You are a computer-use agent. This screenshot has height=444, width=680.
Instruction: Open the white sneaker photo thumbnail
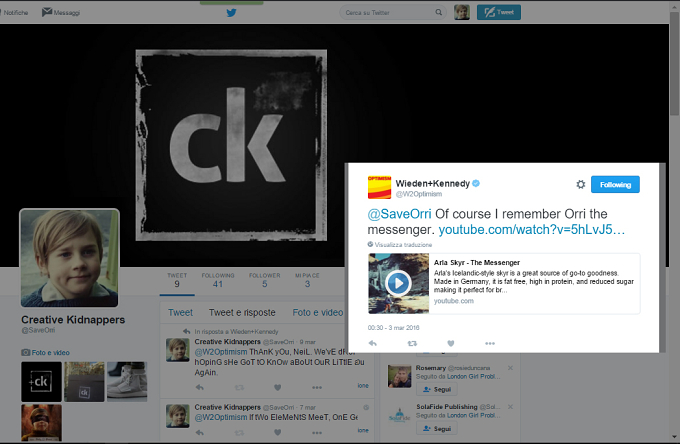point(127,382)
